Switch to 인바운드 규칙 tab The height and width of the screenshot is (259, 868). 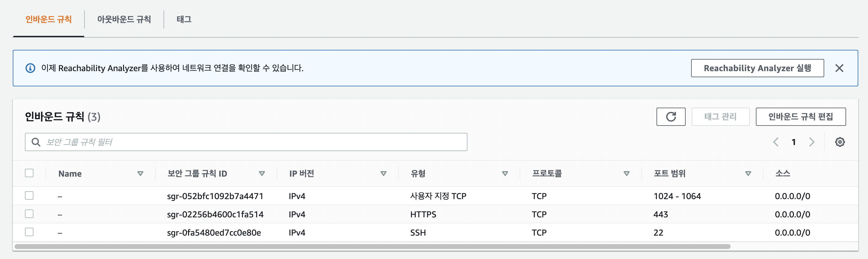pyautogui.click(x=49, y=19)
